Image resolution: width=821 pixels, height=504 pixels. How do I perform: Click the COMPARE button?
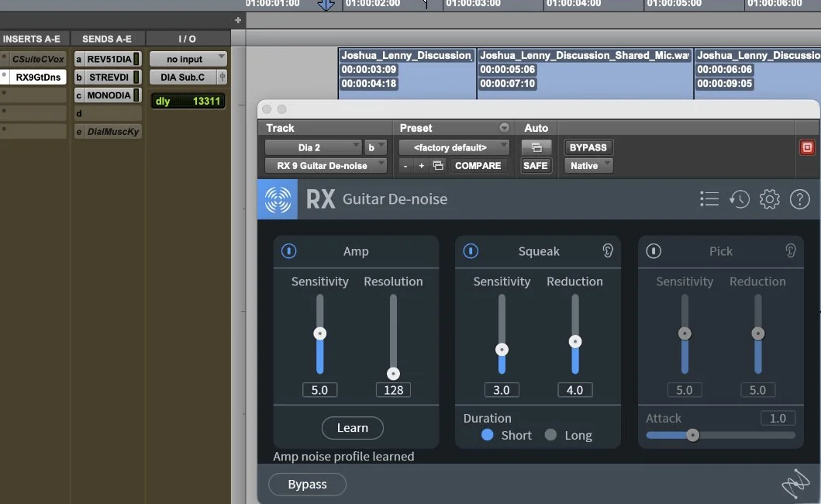coord(478,166)
